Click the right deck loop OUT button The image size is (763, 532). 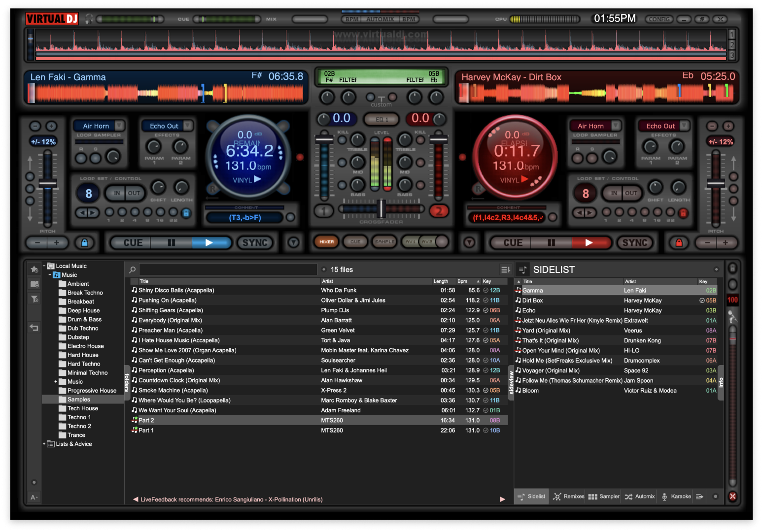tap(631, 193)
